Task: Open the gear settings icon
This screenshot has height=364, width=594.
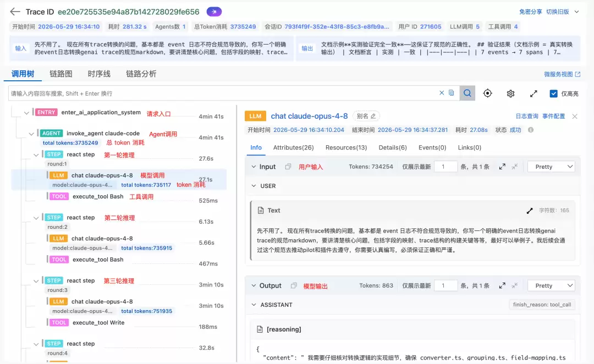Action: [x=510, y=93]
